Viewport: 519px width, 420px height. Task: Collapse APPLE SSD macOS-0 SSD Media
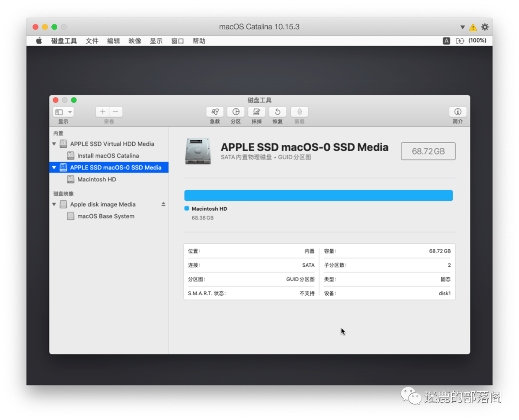[54, 168]
